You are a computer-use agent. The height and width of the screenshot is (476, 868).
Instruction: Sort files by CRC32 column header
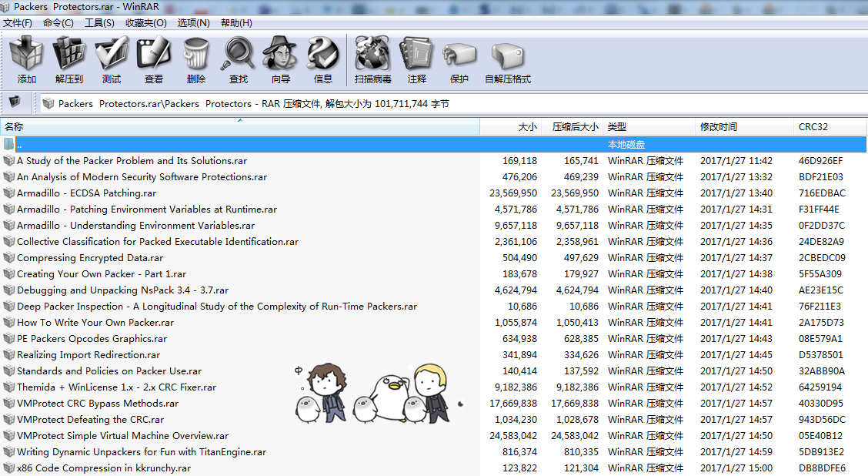(x=830, y=127)
